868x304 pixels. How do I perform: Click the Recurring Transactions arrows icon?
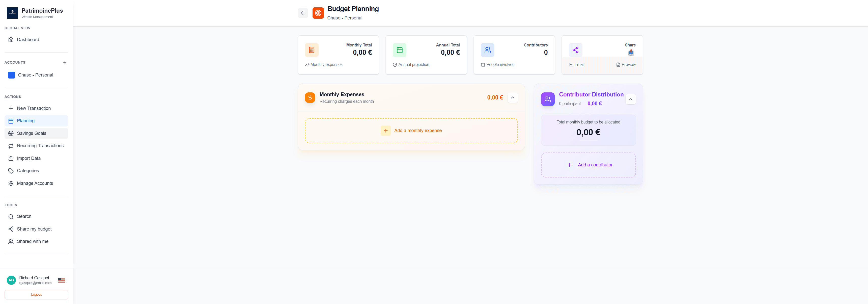point(11,145)
